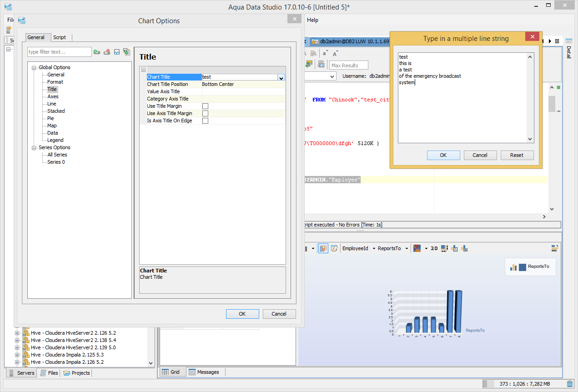Select Axes in Global Options tree
The height and width of the screenshot is (392, 578).
tap(53, 96)
